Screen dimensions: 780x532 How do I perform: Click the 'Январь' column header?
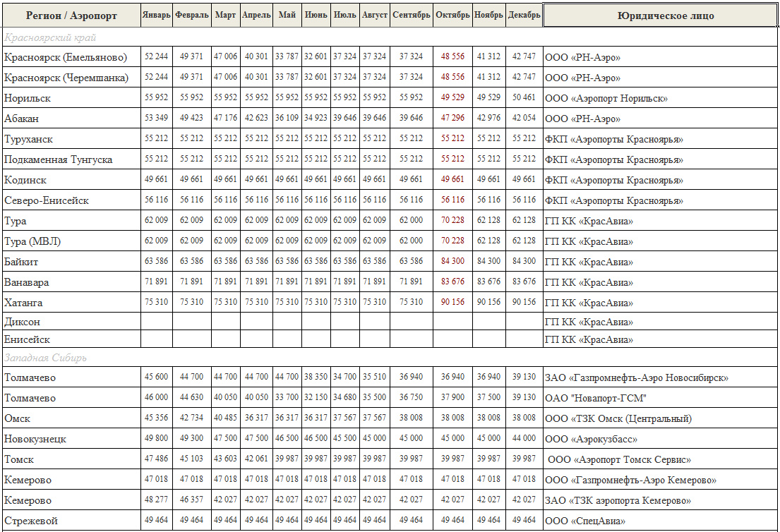pyautogui.click(x=156, y=15)
